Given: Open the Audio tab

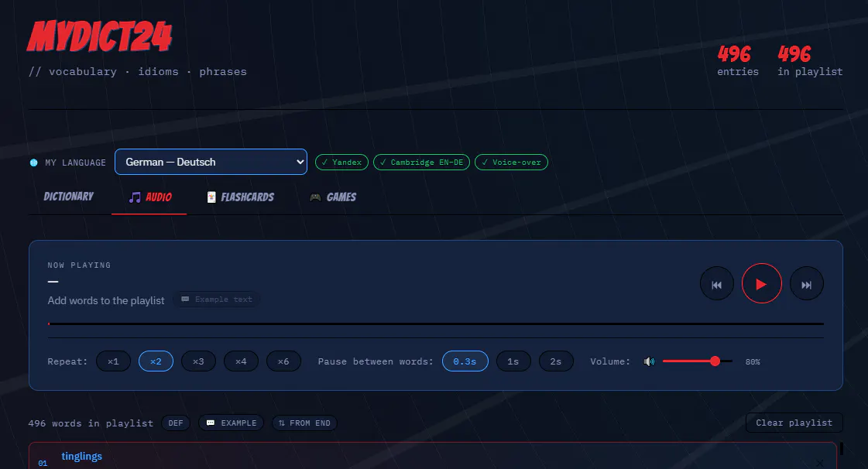Looking at the screenshot, I should pyautogui.click(x=149, y=197).
